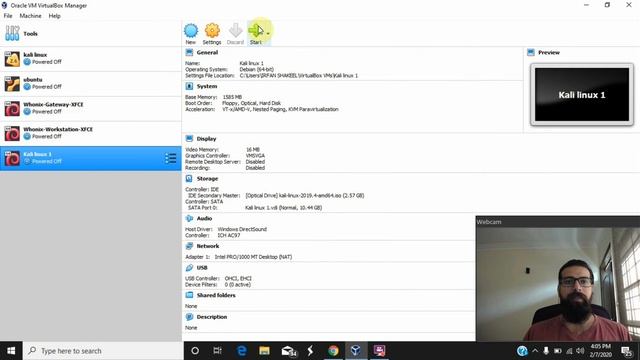Click the Network section icon
The width and height of the screenshot is (640, 360).
pyautogui.click(x=189, y=246)
